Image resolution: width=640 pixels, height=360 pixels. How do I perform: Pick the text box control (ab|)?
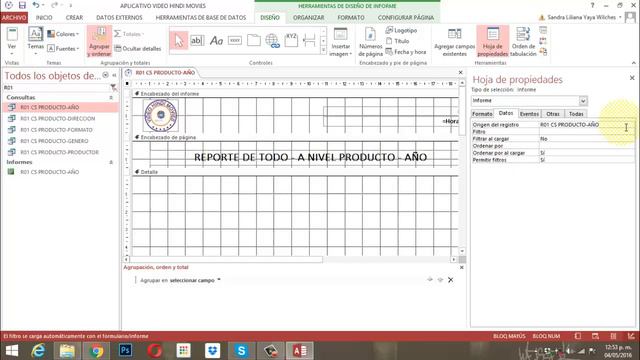tap(197, 40)
